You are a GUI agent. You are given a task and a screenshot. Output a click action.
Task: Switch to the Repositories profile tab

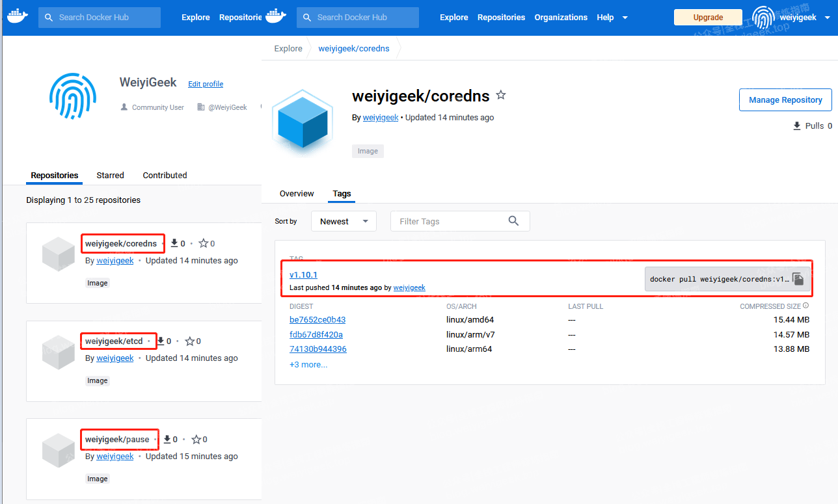pos(55,175)
